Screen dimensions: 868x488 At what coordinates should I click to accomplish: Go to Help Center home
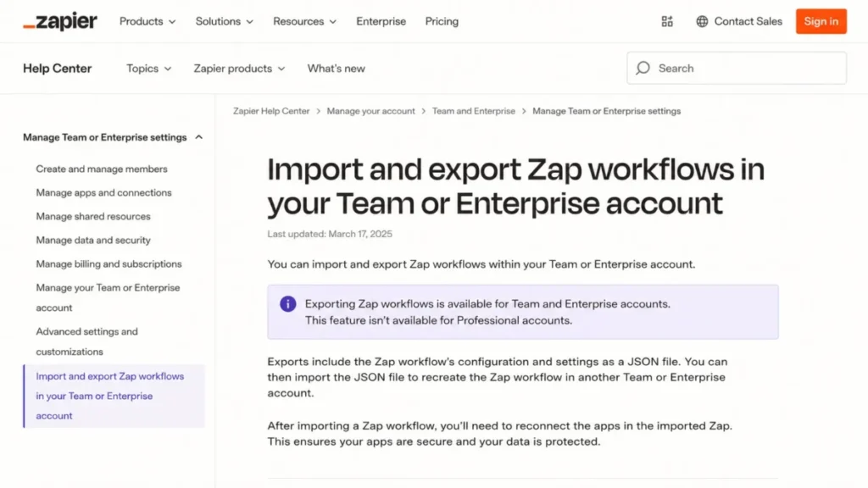[57, 69]
